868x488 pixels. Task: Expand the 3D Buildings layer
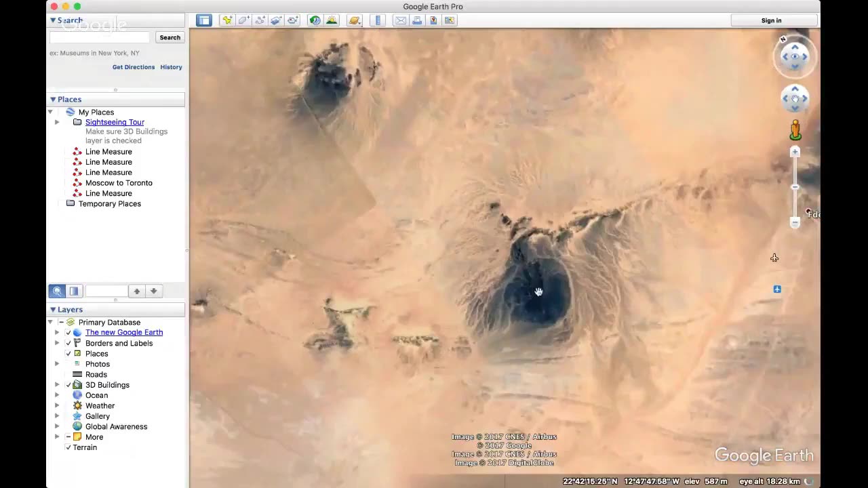57,385
